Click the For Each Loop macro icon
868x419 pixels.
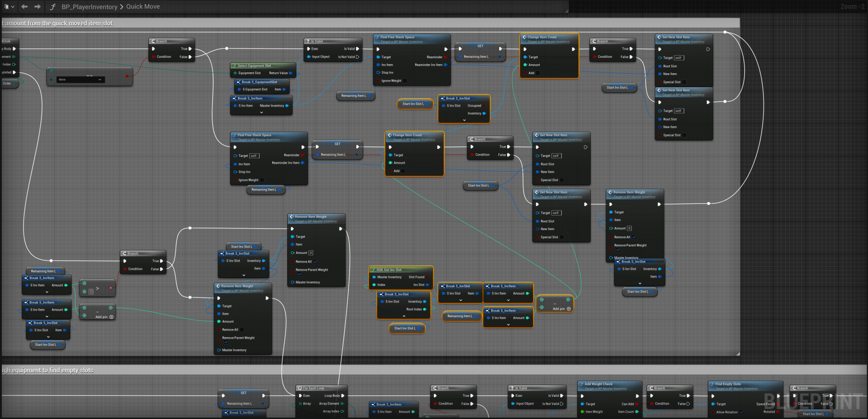(x=300, y=388)
